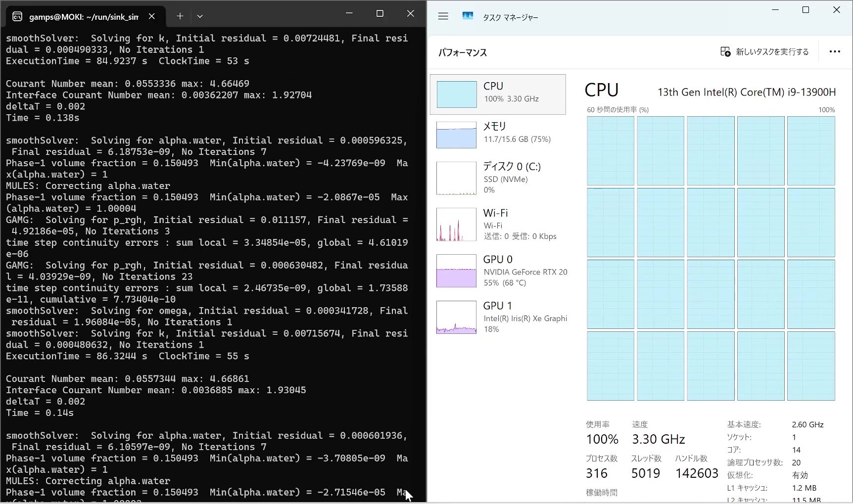Click the GPU 0 purple graph thumbnail
853x504 pixels.
click(x=456, y=271)
